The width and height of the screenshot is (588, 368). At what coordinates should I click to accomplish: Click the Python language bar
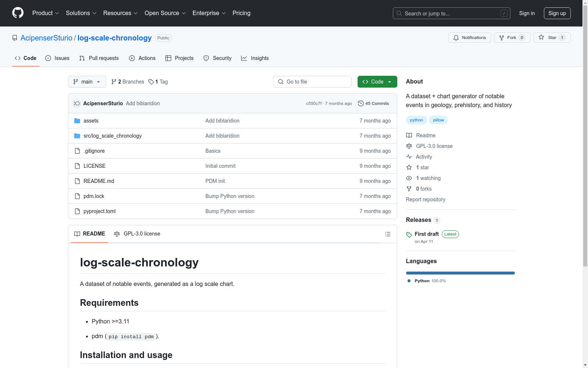tap(460, 273)
